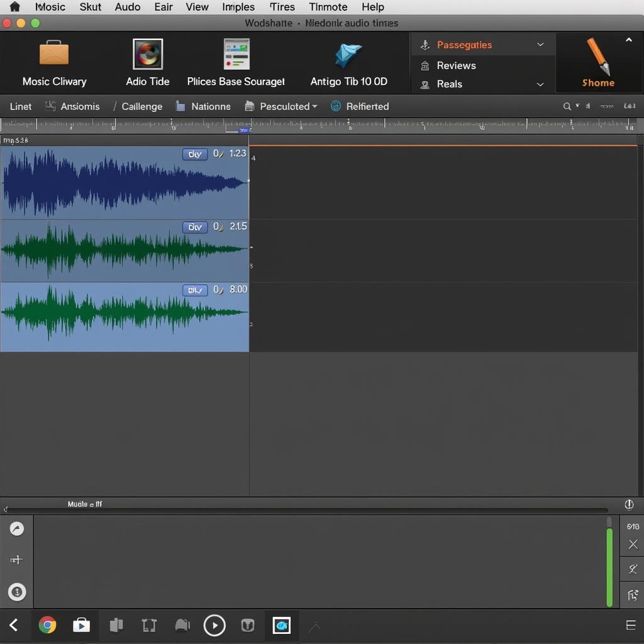The width and height of the screenshot is (644, 644).
Task: Open the Skut menu
Action: click(x=91, y=7)
